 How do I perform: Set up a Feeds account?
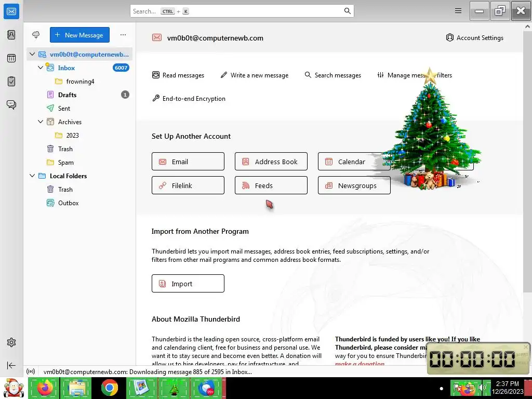(271, 185)
